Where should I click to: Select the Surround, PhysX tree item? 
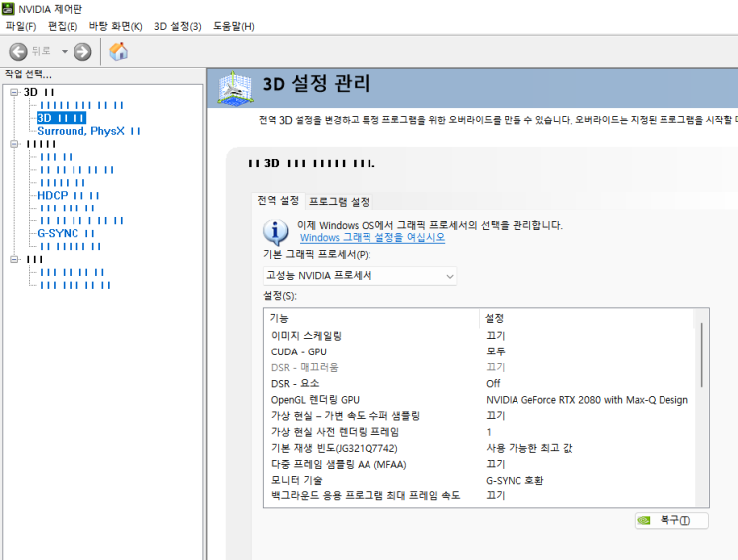tap(88, 131)
